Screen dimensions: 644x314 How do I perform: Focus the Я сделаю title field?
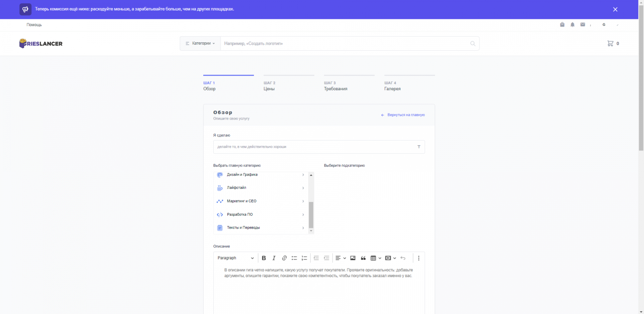click(x=319, y=147)
